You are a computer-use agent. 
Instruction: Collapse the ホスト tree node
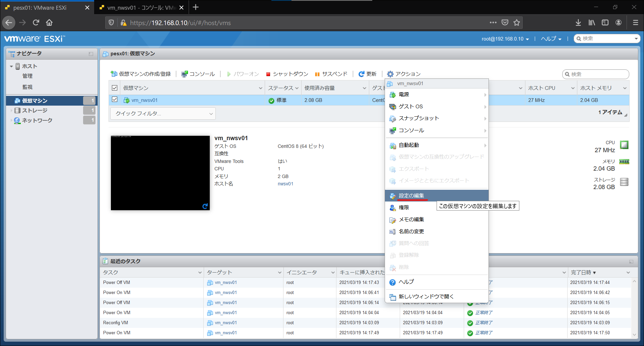pyautogui.click(x=11, y=66)
